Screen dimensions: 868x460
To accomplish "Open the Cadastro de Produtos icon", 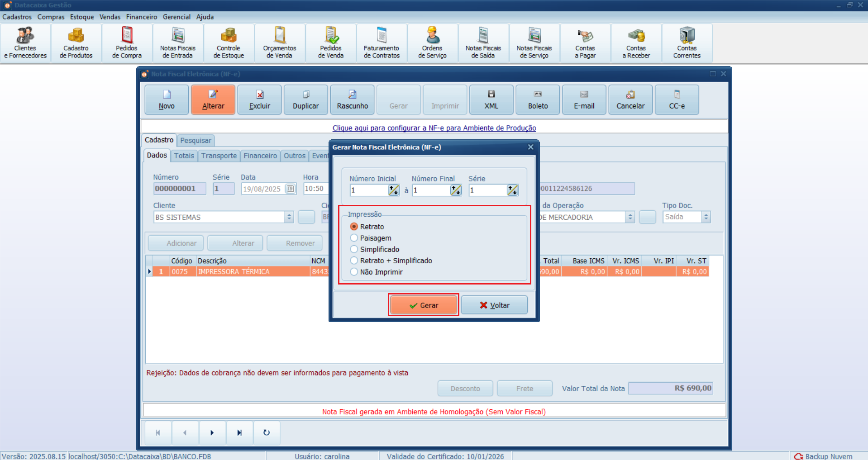I will (76, 43).
